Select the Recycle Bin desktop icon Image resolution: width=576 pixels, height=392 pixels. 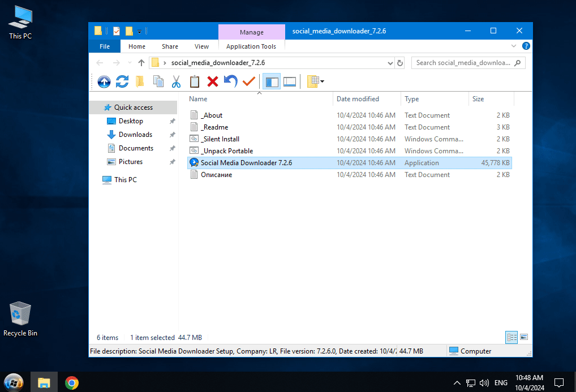(x=20, y=319)
